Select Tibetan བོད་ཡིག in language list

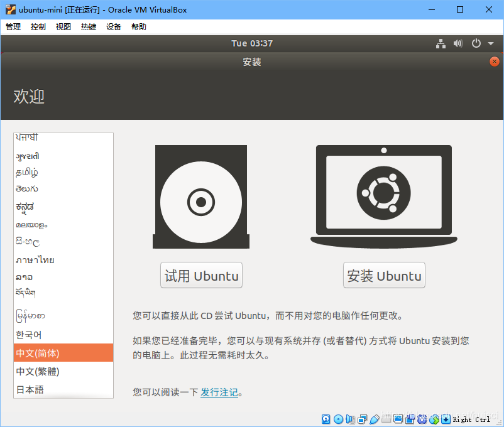tap(63, 293)
